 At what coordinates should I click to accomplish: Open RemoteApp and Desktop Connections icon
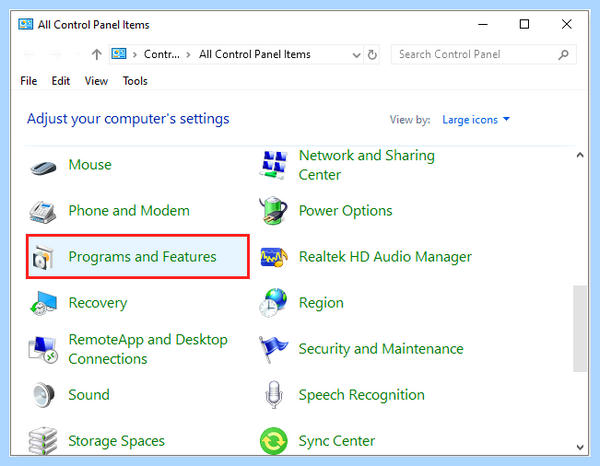point(43,349)
